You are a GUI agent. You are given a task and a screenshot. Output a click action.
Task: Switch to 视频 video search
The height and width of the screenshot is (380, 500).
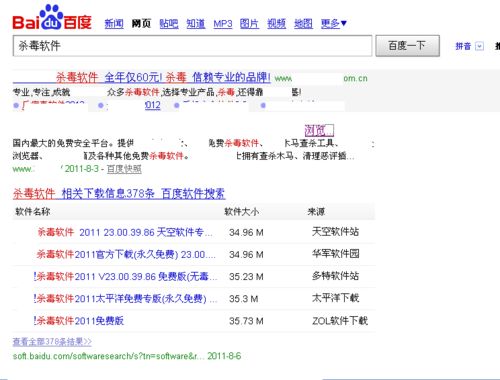click(276, 24)
